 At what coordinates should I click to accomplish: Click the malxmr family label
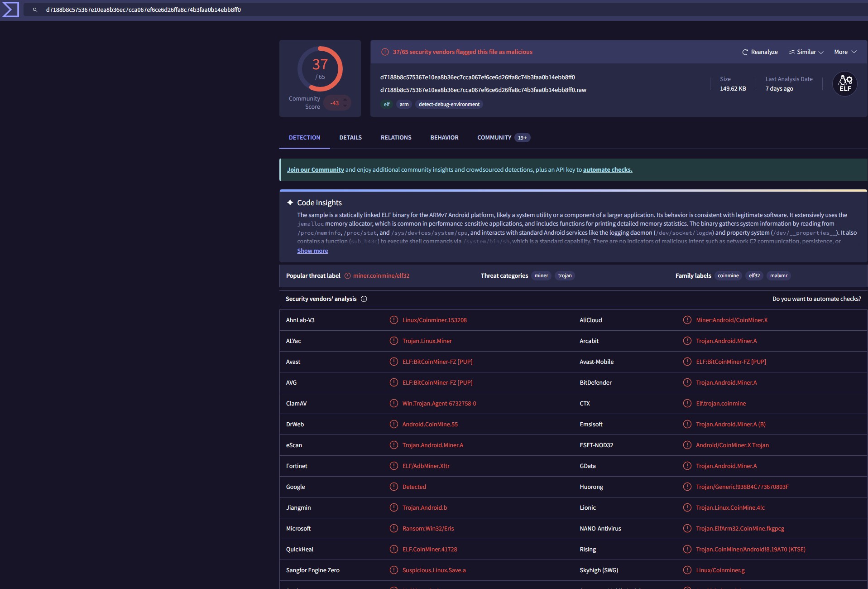779,275
